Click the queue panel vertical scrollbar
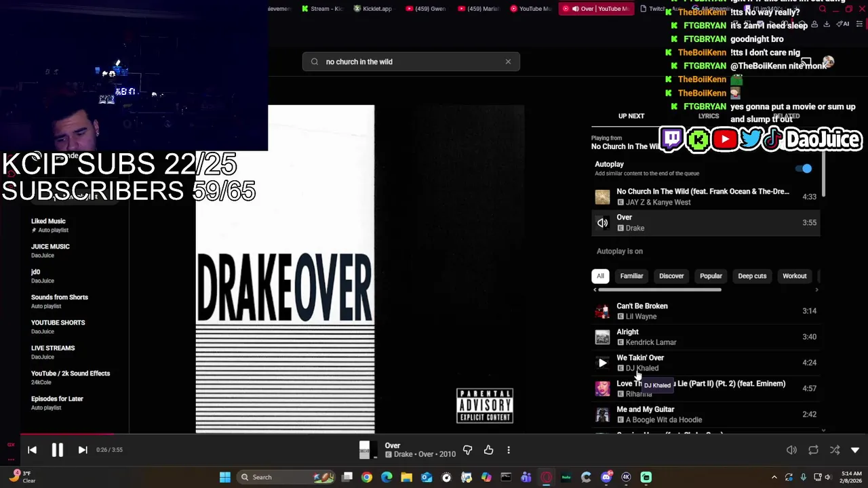The height and width of the screenshot is (488, 868). pyautogui.click(x=823, y=175)
